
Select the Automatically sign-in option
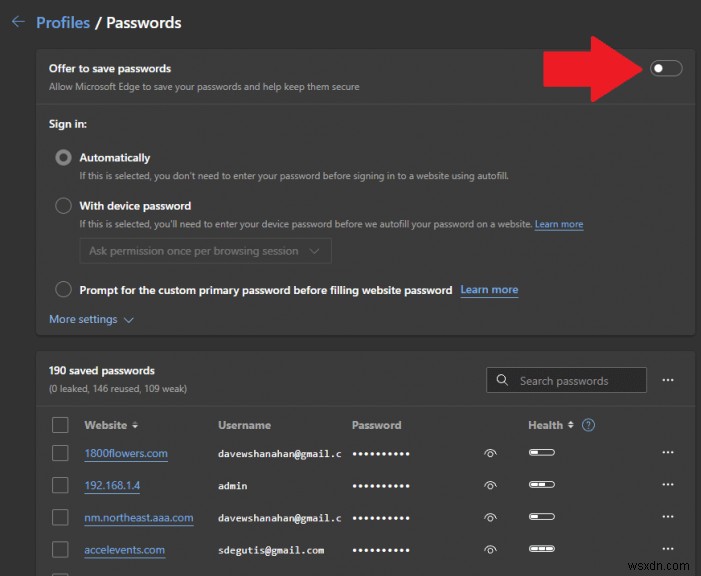[x=64, y=158]
